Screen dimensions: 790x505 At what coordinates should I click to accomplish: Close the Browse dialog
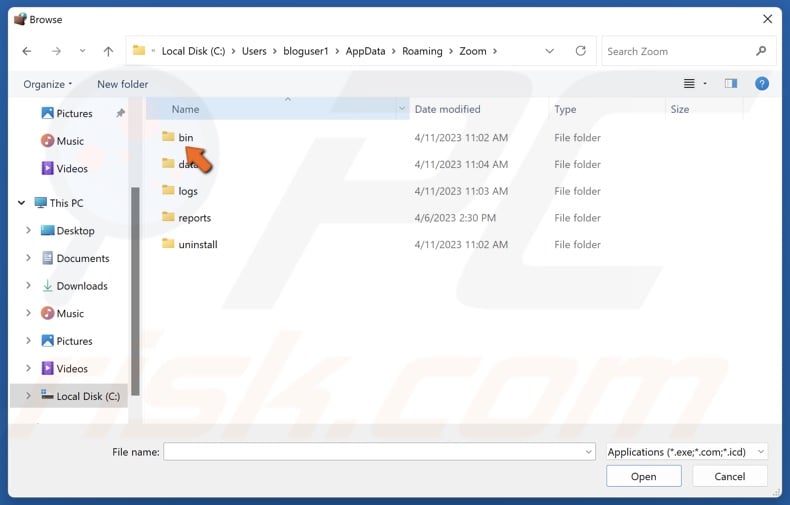coord(767,19)
